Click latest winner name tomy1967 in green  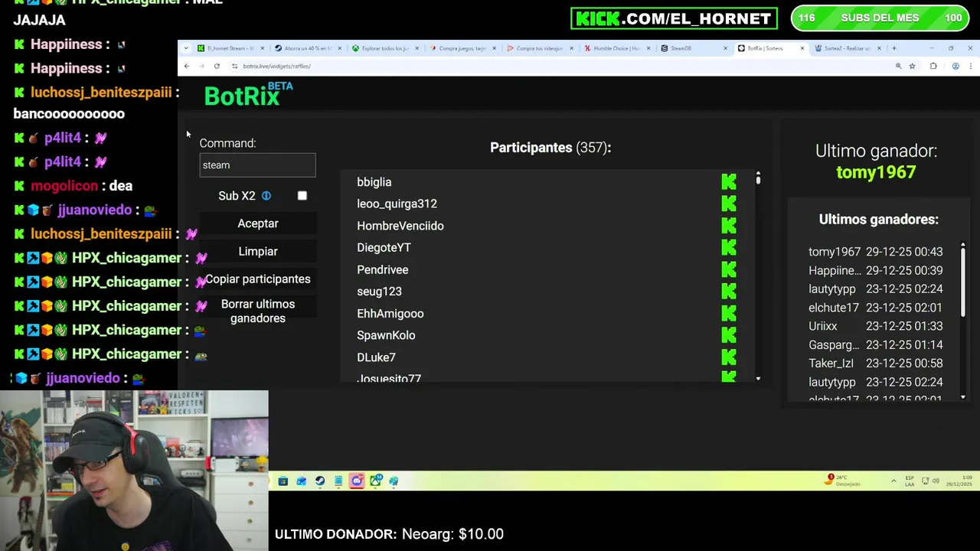[x=876, y=172]
